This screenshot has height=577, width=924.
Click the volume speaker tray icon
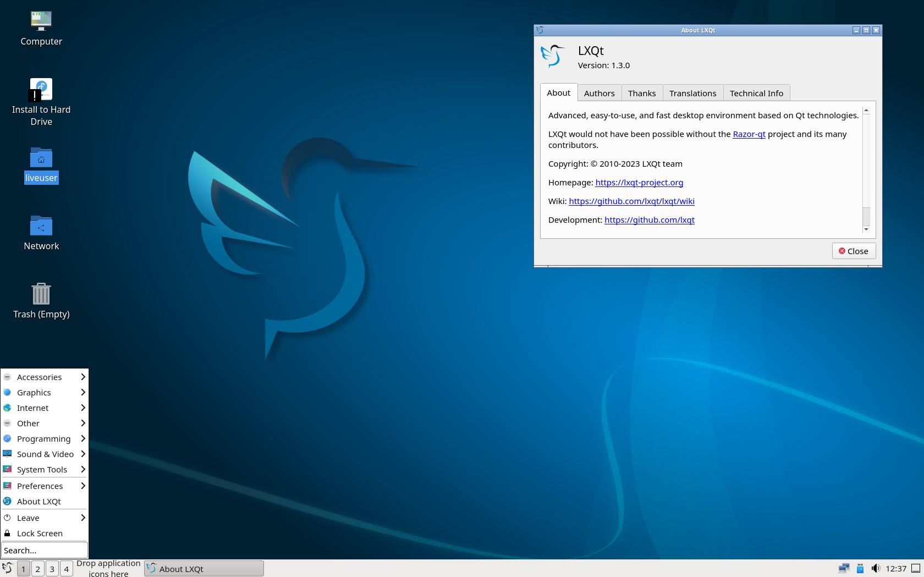[x=876, y=568]
